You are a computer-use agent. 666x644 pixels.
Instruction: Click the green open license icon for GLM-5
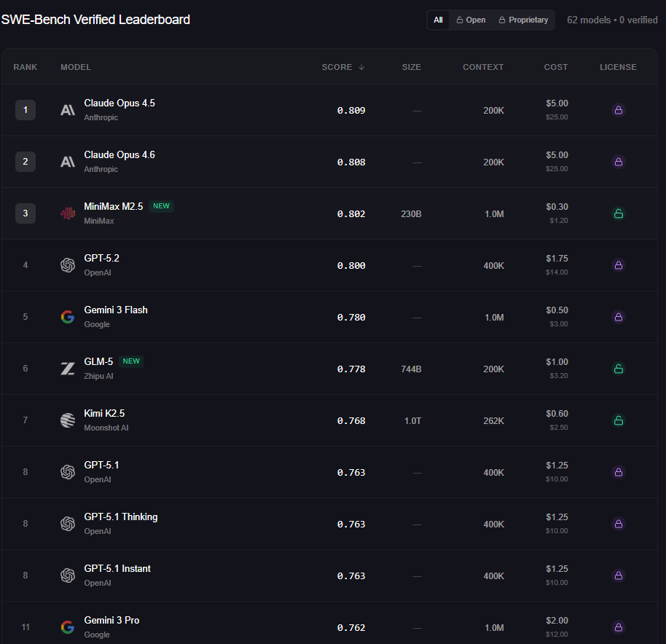[618, 369]
